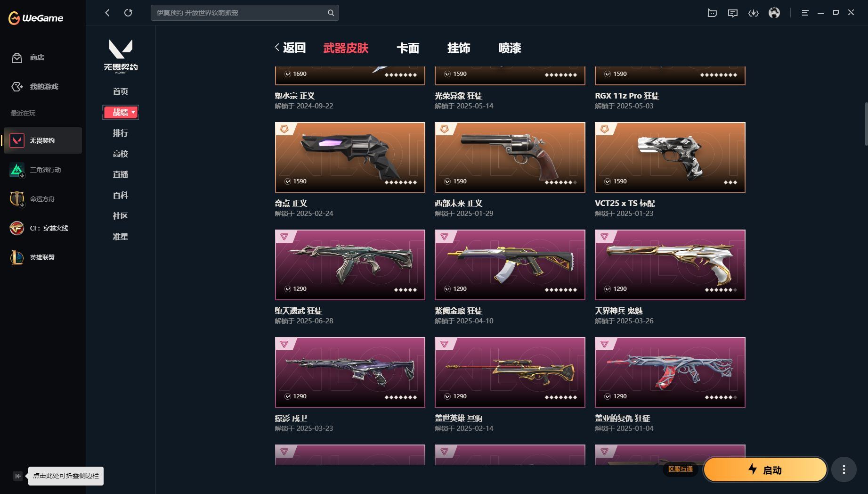Switch to the 喷漆 tab
Image resolution: width=868 pixels, height=494 pixels.
tap(510, 48)
